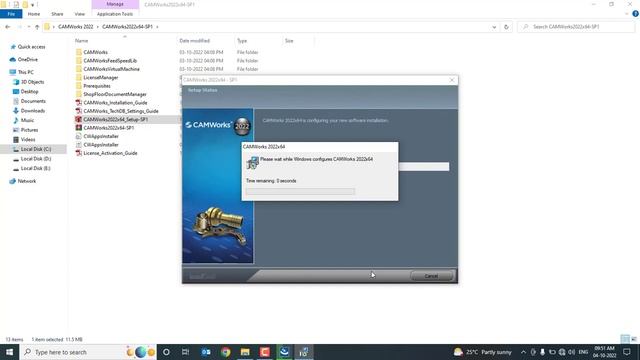Image resolution: width=640 pixels, height=360 pixels.
Task: Open the taskbar clock showing 09:51 AM
Action: click(604, 352)
